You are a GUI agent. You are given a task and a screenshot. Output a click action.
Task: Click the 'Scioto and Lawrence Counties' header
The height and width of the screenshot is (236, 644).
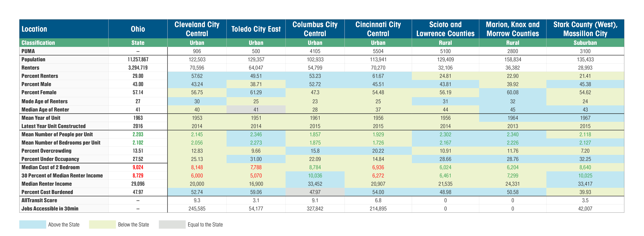point(445,29)
